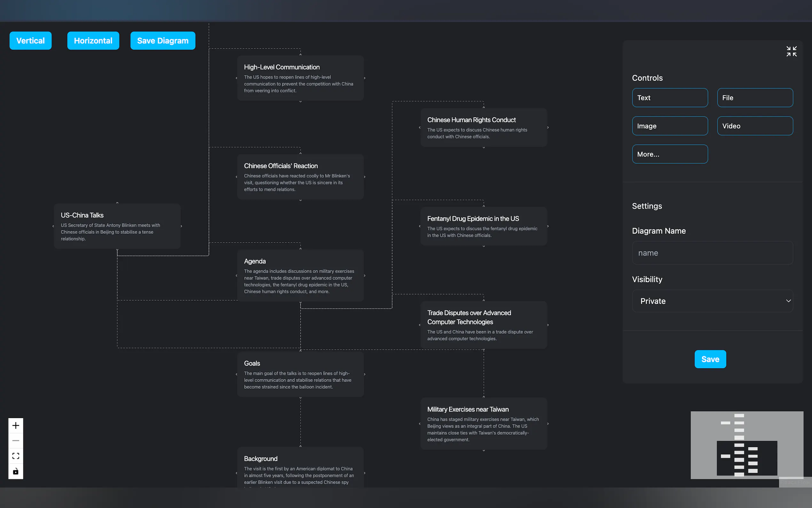Click the zoom in plus icon
Image resolution: width=812 pixels, height=508 pixels.
point(16,426)
